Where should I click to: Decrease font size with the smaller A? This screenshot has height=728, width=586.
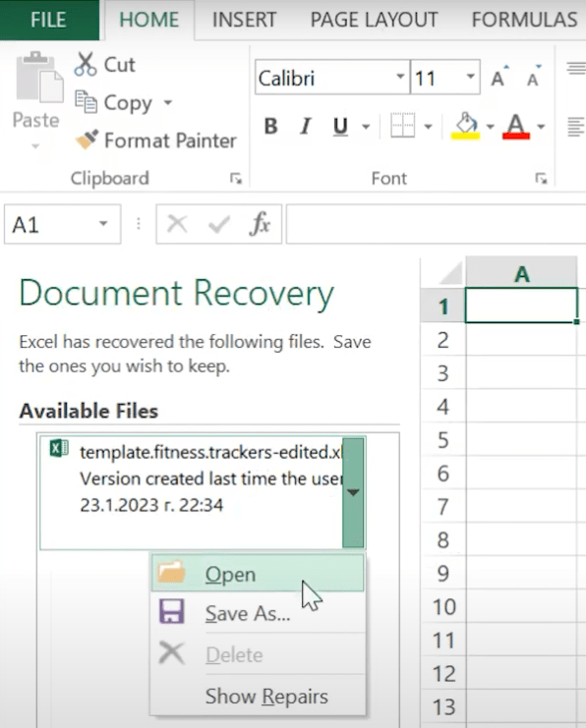pyautogui.click(x=534, y=77)
